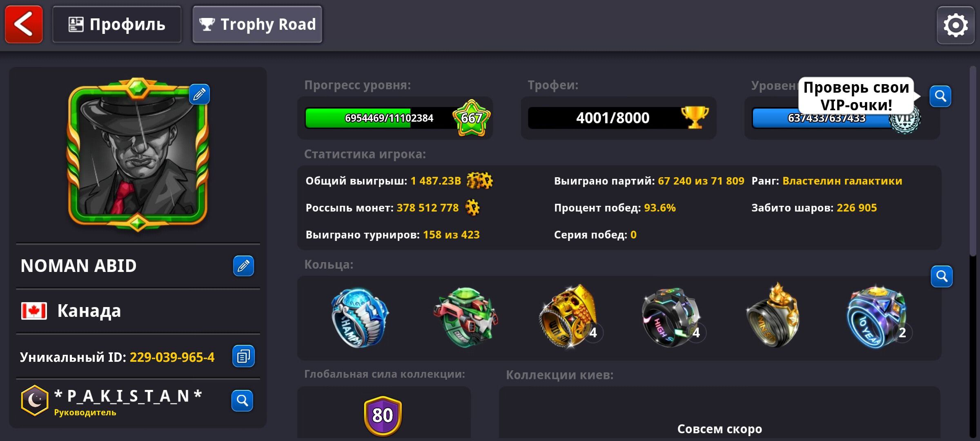The image size is (980, 441).
Task: Switch to the Профиль tab
Action: point(117,24)
